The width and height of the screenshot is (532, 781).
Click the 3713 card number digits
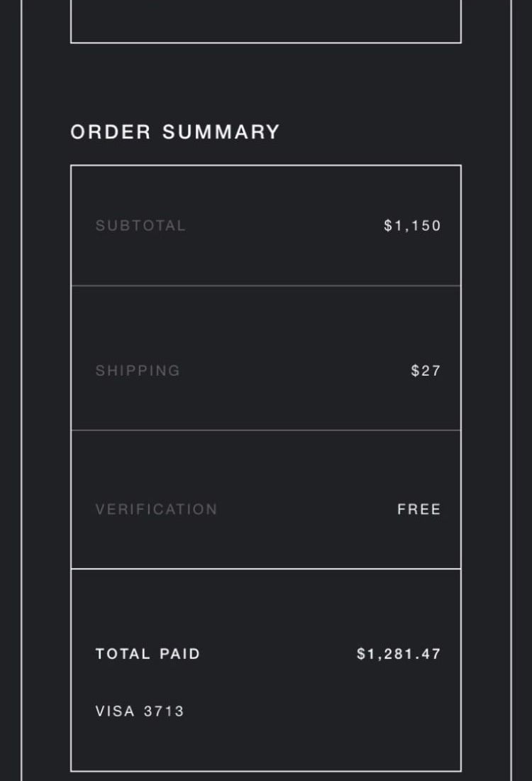click(x=164, y=711)
